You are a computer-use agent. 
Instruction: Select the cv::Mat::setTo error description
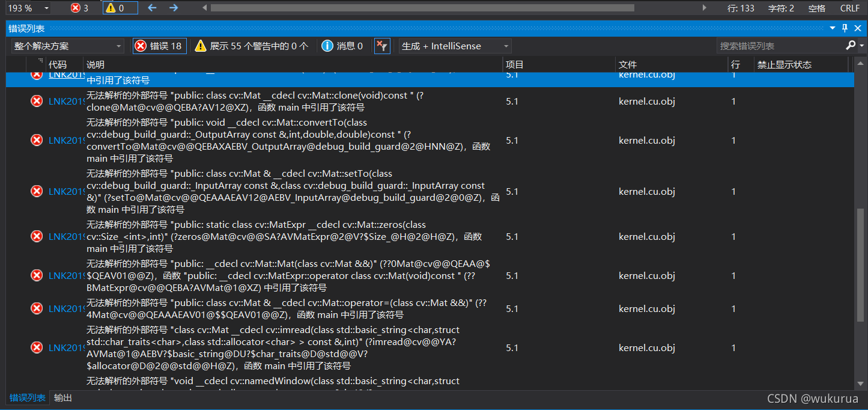[x=293, y=192]
